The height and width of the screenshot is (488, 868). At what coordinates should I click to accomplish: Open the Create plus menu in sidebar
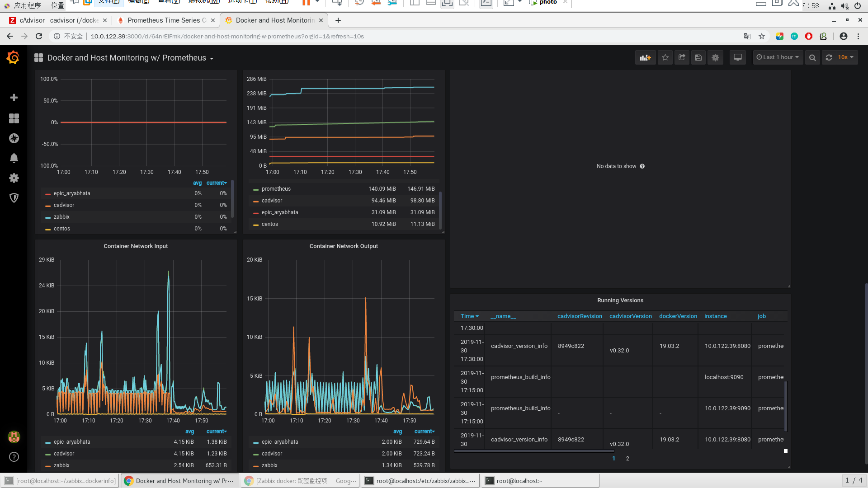(x=14, y=98)
